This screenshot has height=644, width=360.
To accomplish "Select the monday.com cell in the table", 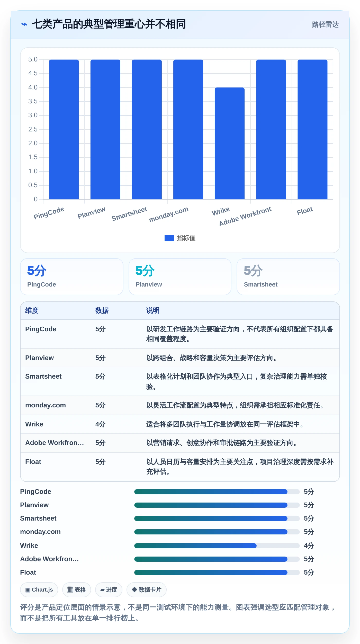I will tap(46, 405).
